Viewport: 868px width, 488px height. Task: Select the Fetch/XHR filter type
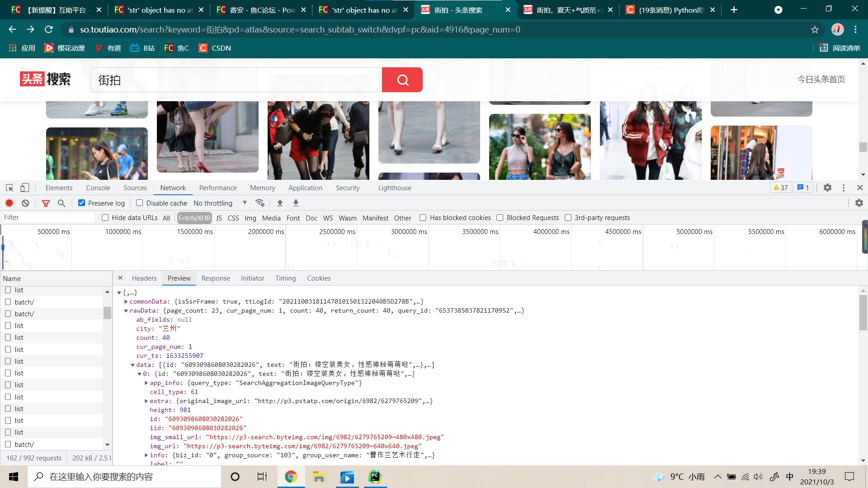194,218
